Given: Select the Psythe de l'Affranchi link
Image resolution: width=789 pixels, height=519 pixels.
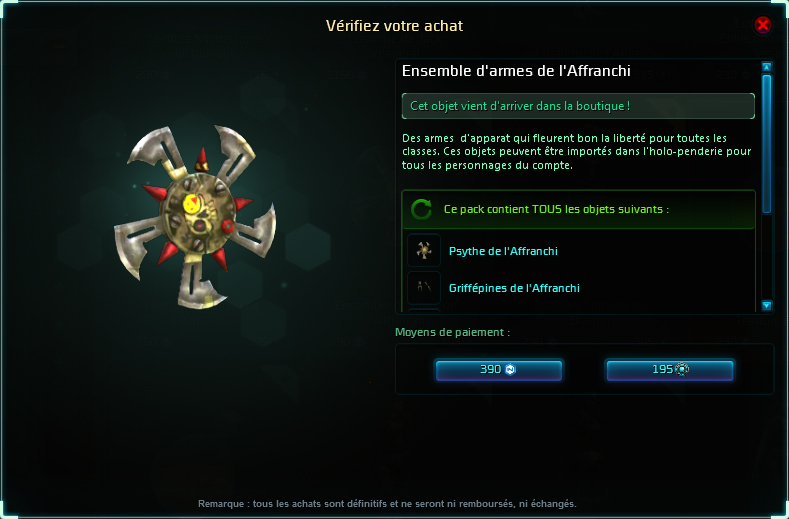Looking at the screenshot, I should (503, 251).
